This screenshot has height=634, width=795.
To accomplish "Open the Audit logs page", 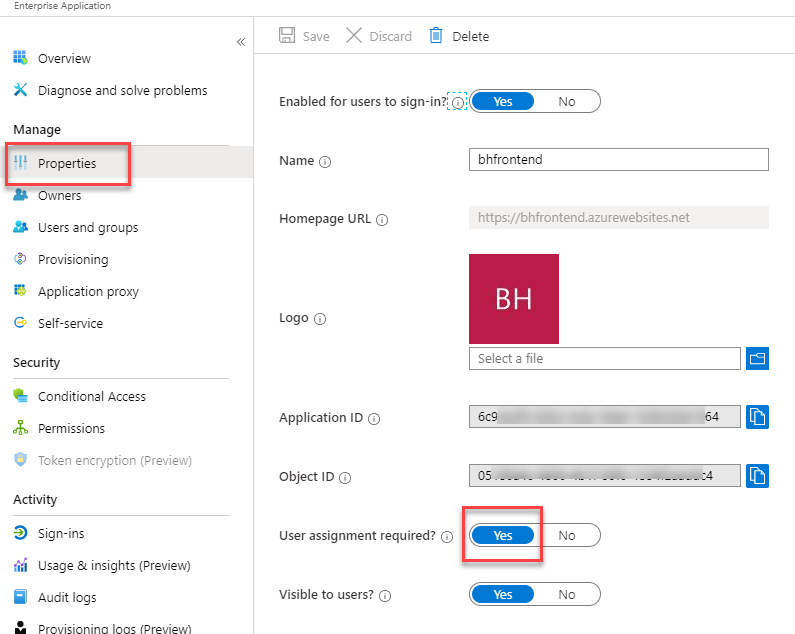I will click(x=67, y=597).
